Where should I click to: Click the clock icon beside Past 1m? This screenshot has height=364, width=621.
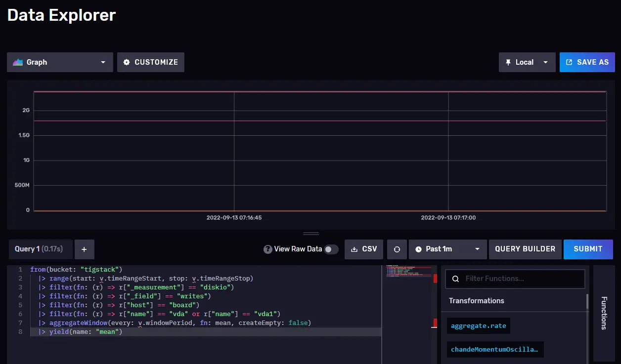pos(418,249)
